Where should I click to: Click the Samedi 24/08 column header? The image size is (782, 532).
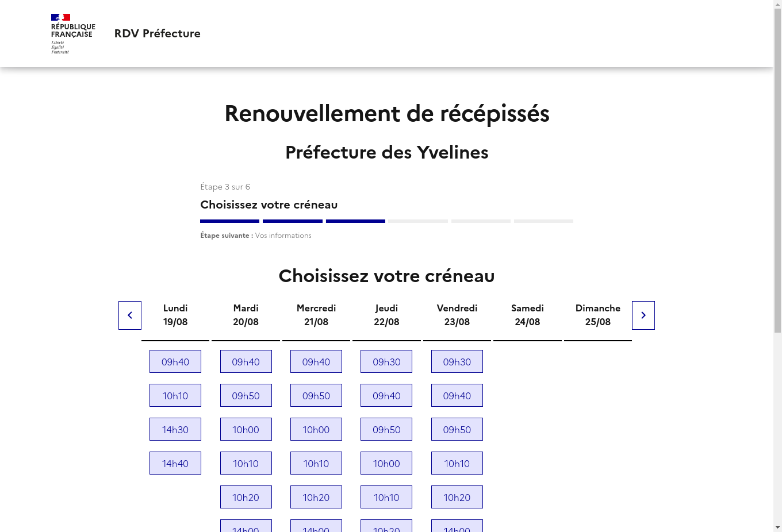[x=527, y=315]
